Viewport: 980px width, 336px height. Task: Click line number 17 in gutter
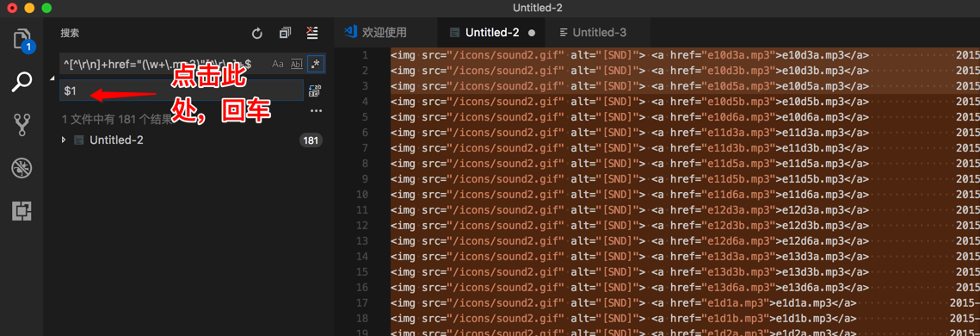click(362, 302)
